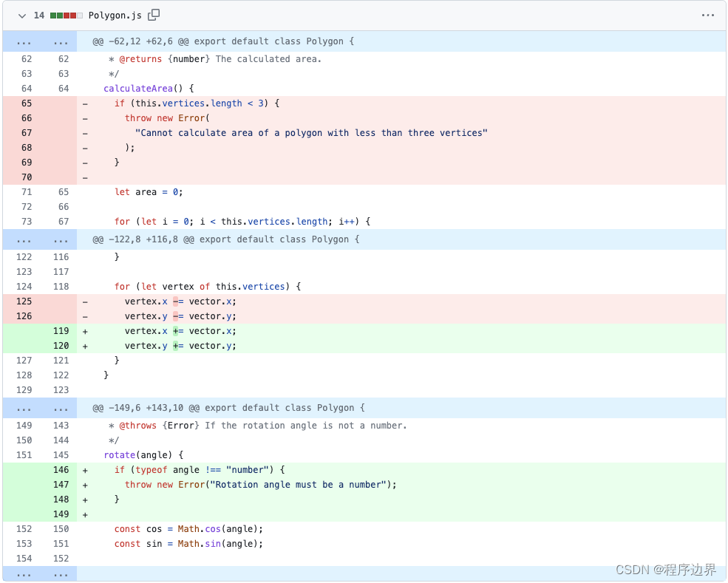Viewport: 728px width, 583px height.
Task: Click the deleted 'throw new Error(' line
Action: tap(167, 118)
